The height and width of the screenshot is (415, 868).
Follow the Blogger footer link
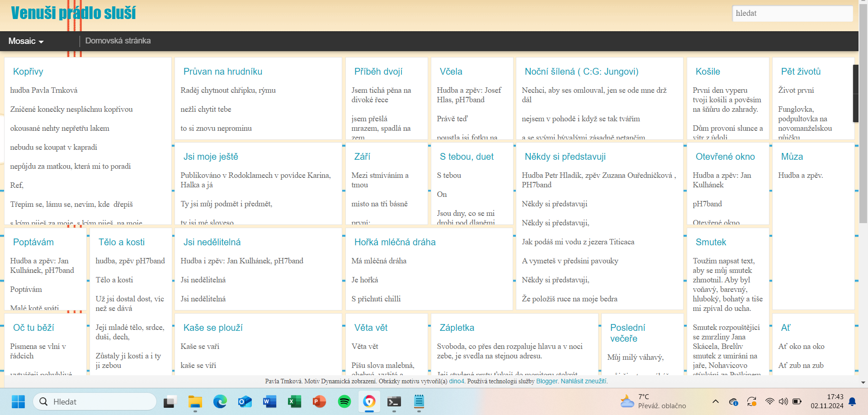(x=547, y=382)
